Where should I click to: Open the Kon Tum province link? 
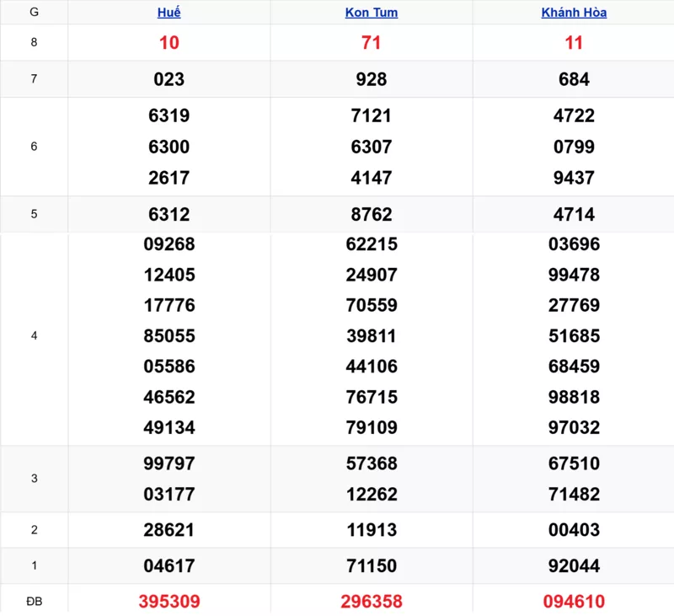(372, 13)
